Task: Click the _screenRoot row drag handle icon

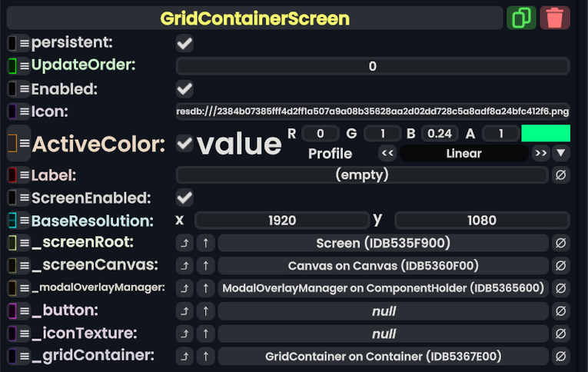Action: pos(25,243)
